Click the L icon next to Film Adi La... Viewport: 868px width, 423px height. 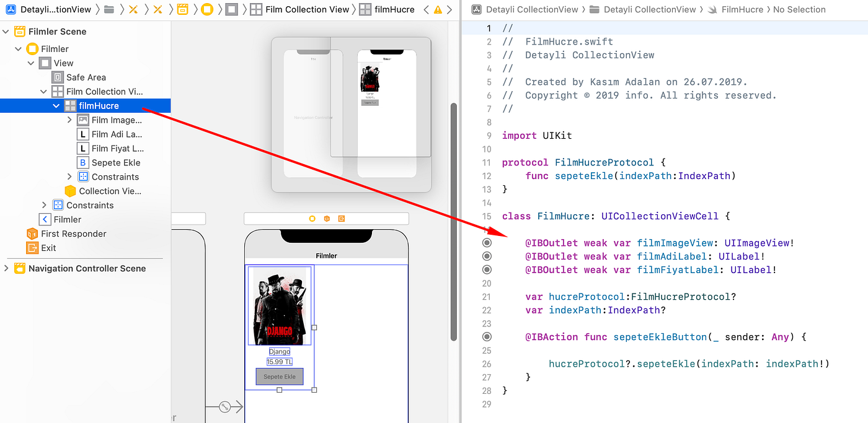click(x=82, y=134)
